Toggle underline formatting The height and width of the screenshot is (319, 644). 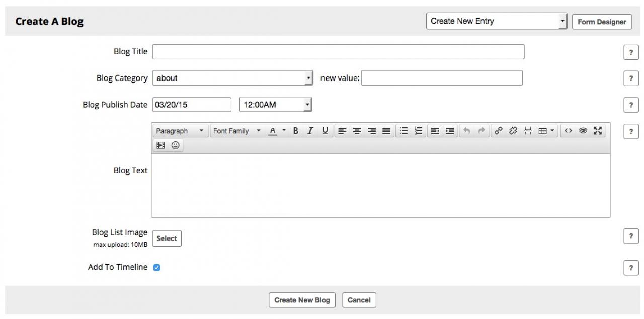tap(325, 131)
